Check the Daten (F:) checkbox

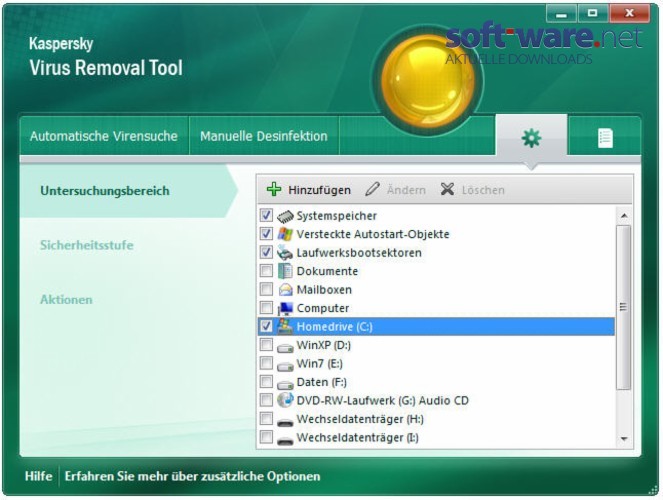point(266,381)
